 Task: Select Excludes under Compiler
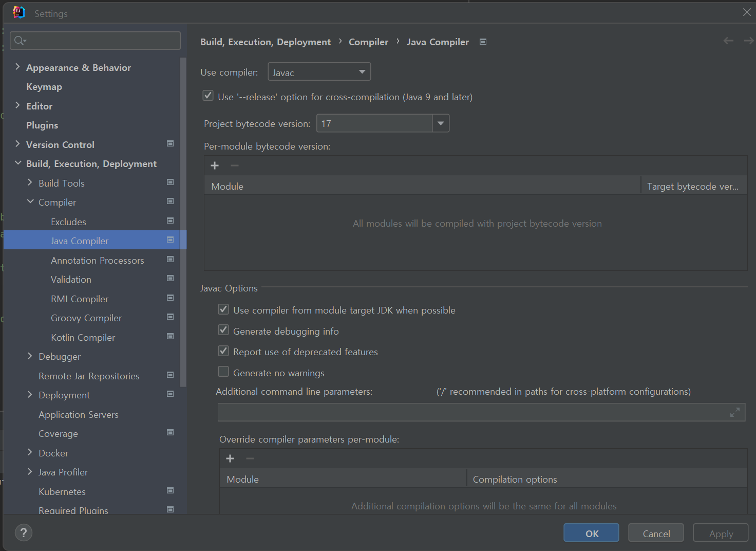pos(68,222)
